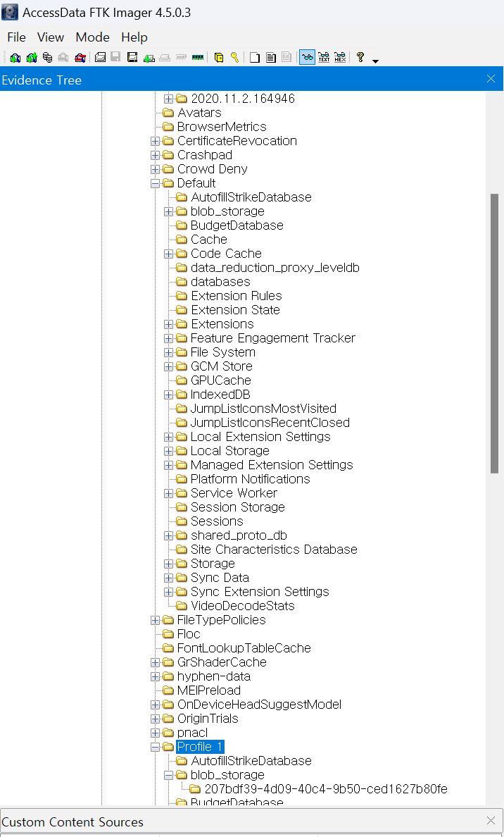Click the Create Custom Content Image icon
This screenshot has height=837, width=504.
165,57
